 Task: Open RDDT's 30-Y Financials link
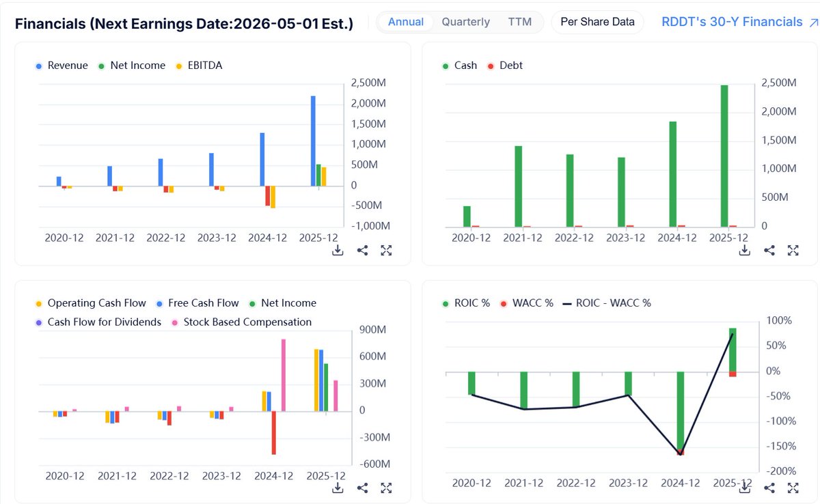pos(740,22)
